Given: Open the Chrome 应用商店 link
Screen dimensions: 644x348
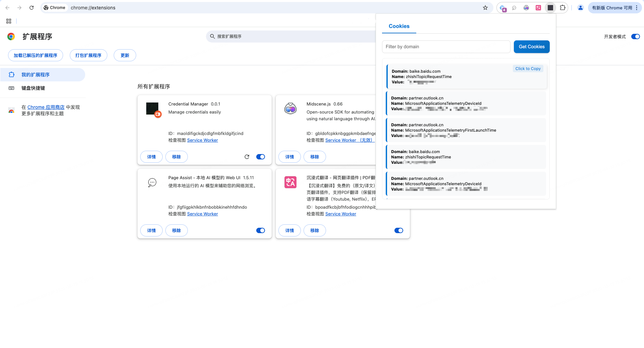Looking at the screenshot, I should (46, 107).
